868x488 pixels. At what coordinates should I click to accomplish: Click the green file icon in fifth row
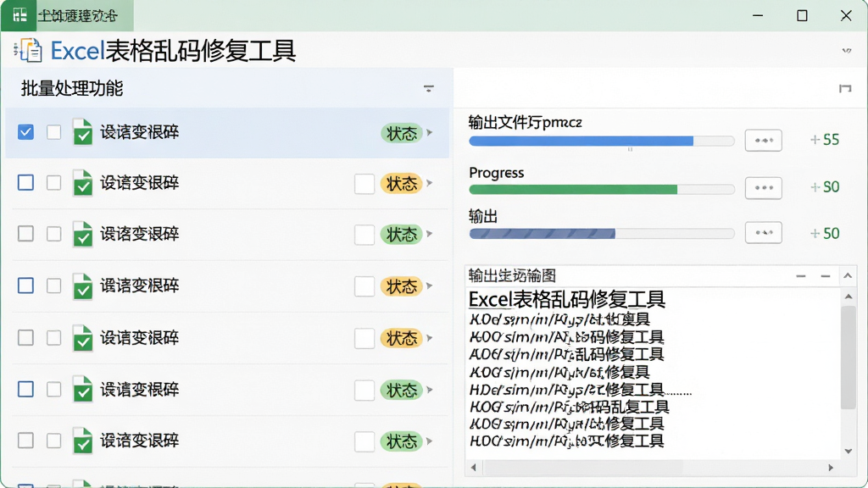click(x=82, y=338)
